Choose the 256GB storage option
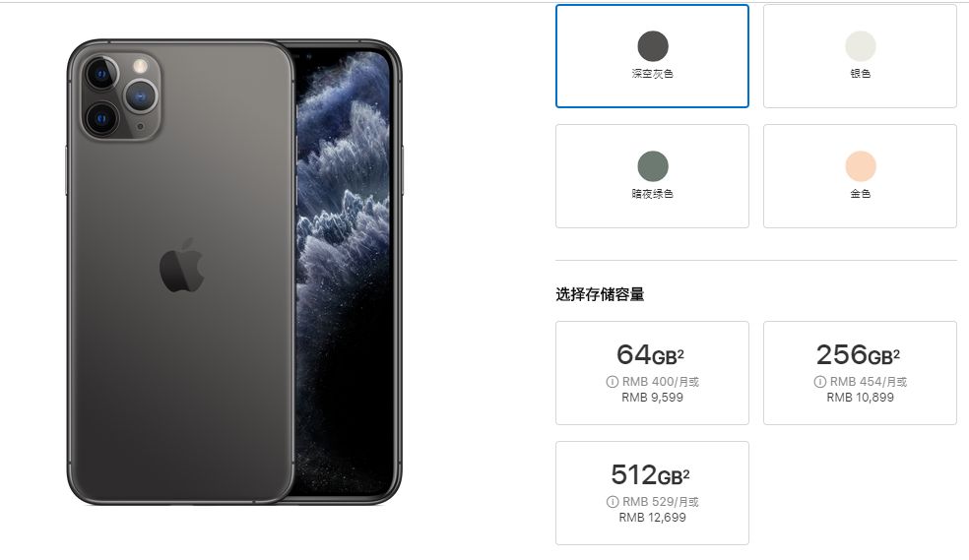The image size is (969, 560). click(x=860, y=373)
